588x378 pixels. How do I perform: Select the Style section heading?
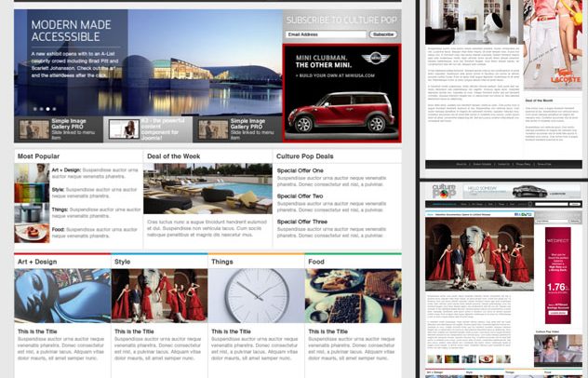[x=123, y=263]
